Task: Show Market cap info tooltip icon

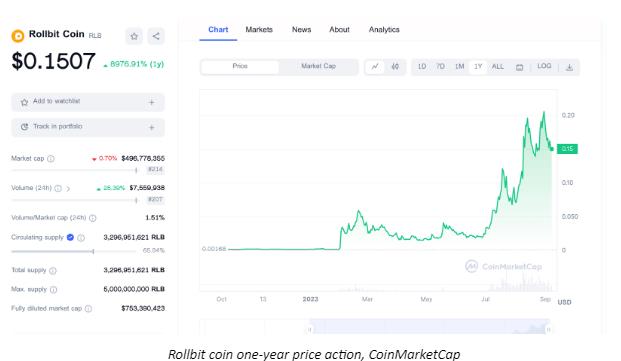Action: (x=51, y=159)
